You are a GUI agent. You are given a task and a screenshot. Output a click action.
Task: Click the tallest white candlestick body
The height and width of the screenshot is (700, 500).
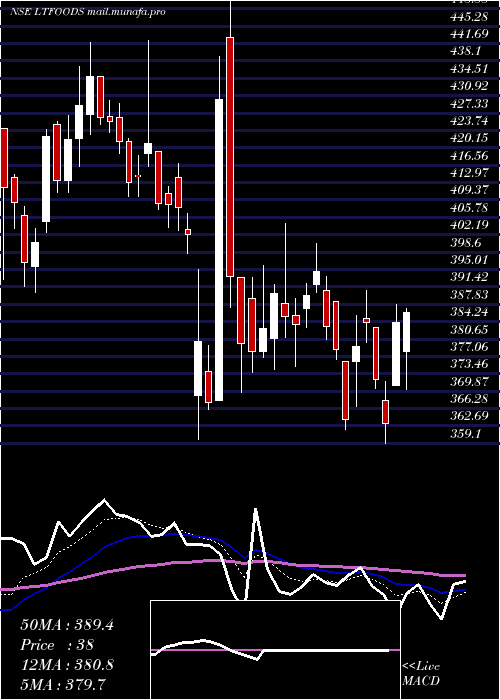(x=219, y=250)
